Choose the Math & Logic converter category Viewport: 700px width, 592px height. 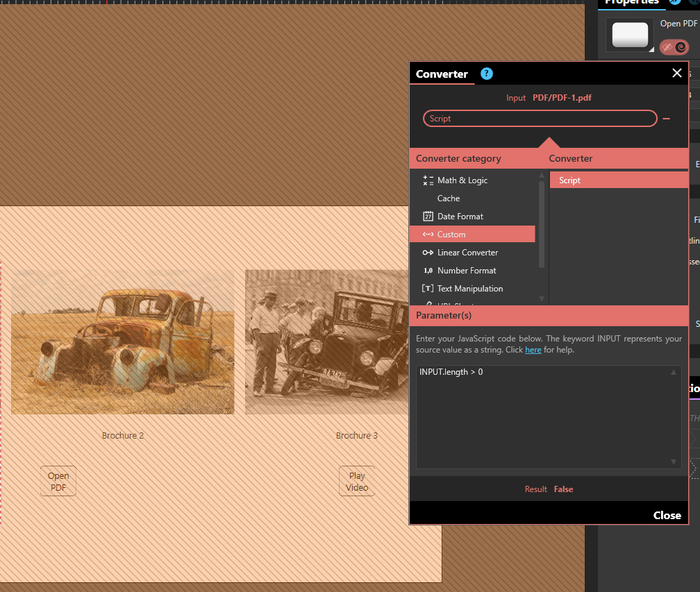pyautogui.click(x=472, y=180)
